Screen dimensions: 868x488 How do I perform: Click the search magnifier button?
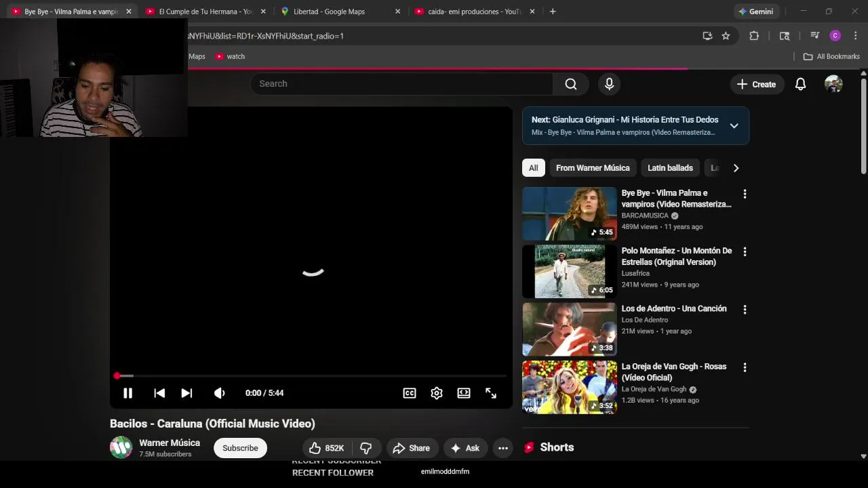[x=571, y=83]
